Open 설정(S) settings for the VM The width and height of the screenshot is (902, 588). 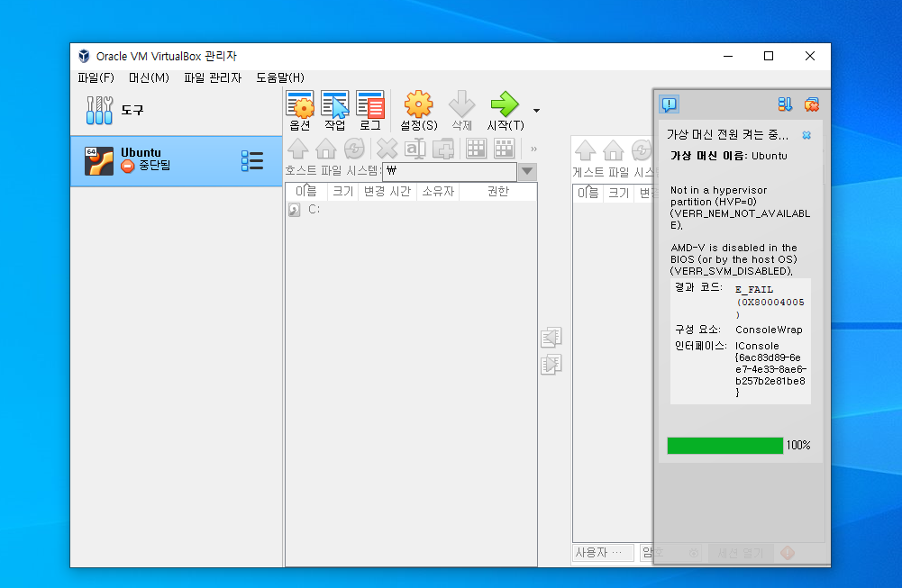click(x=418, y=111)
